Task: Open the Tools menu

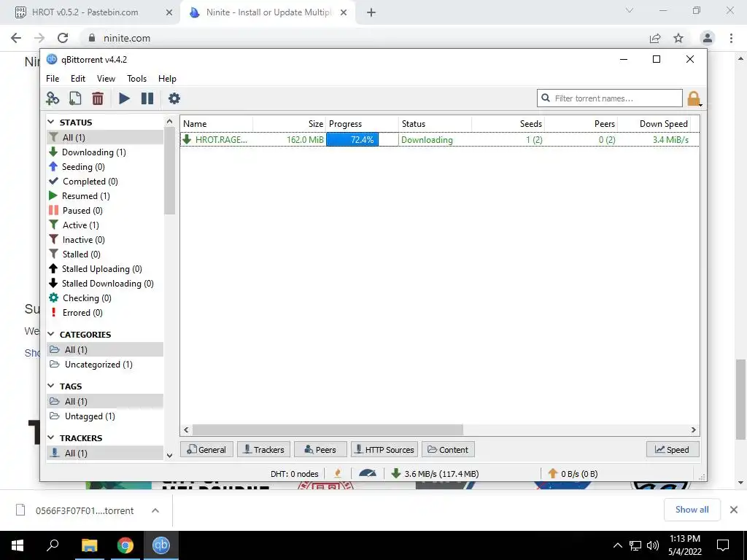Action: tap(136, 79)
